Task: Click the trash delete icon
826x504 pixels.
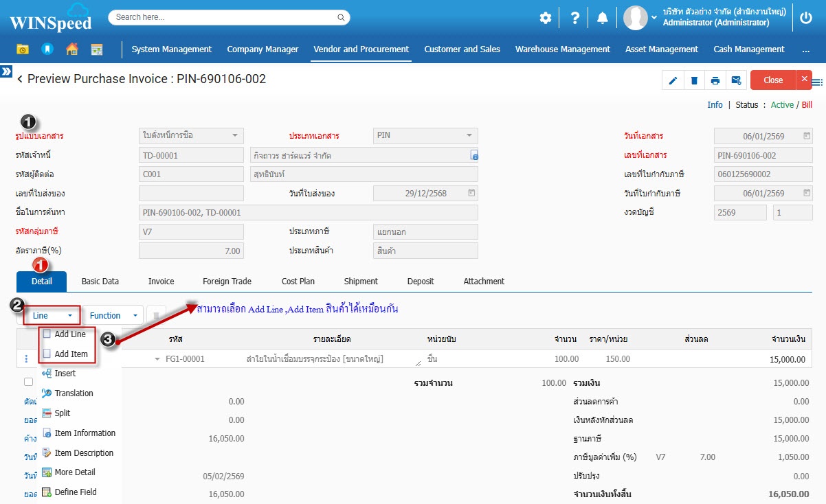Action: point(694,80)
